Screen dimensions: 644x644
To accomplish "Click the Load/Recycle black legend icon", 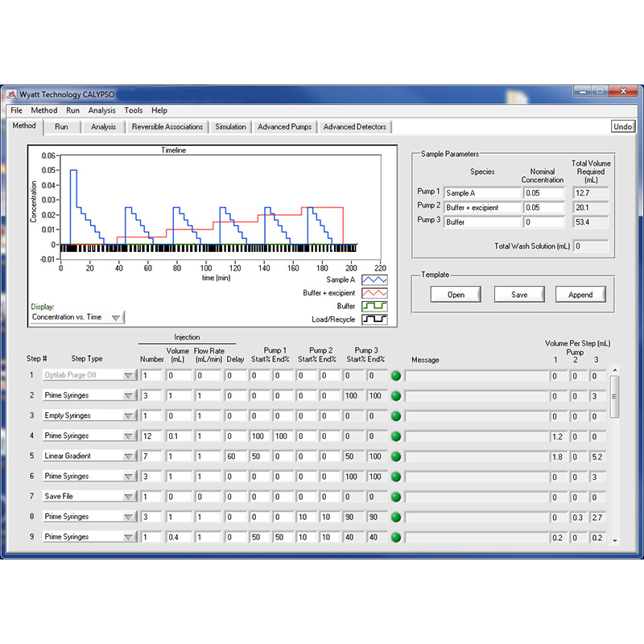I will point(374,320).
